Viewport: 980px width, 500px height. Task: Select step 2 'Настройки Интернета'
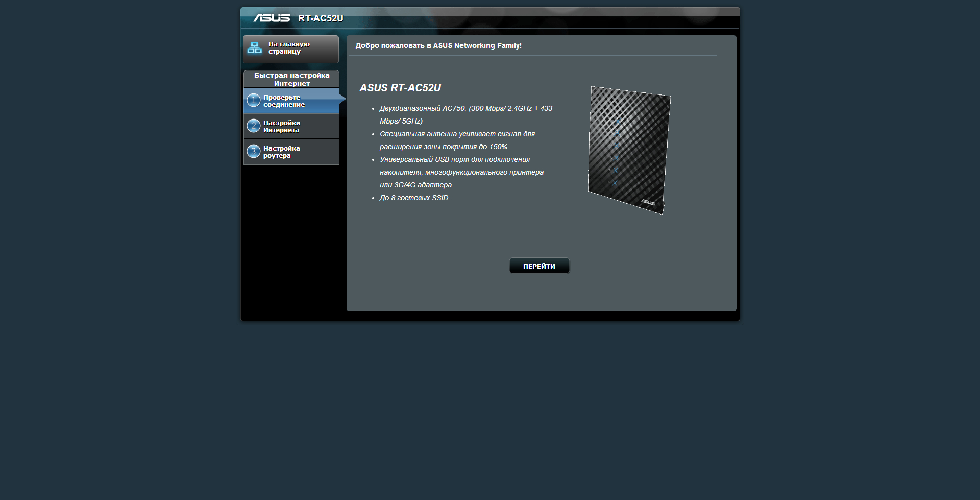(291, 126)
